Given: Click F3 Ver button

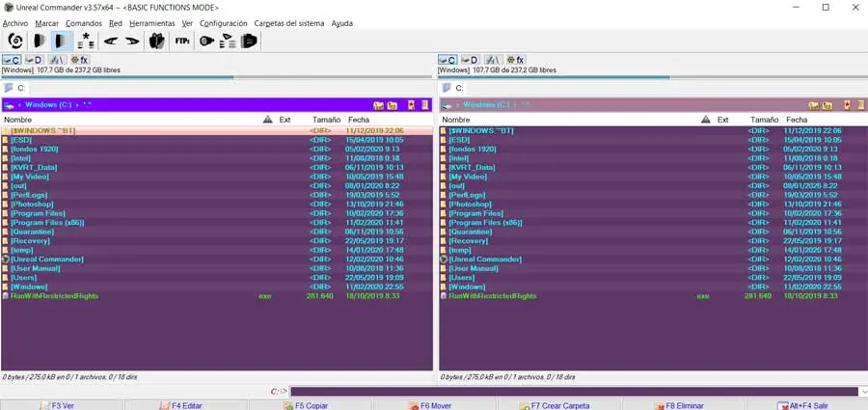Looking at the screenshot, I should tap(62, 405).
